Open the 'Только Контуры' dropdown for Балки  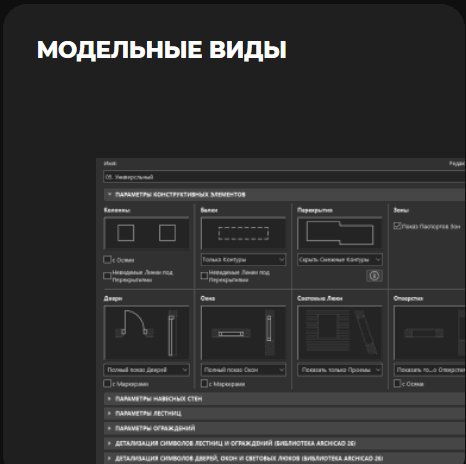[243, 259]
